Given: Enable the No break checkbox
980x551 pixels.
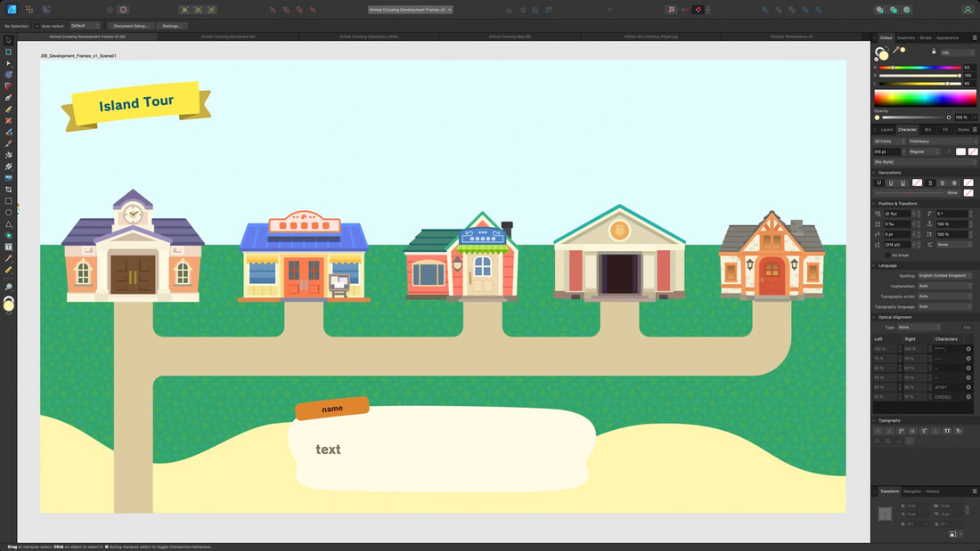Looking at the screenshot, I should coord(886,255).
